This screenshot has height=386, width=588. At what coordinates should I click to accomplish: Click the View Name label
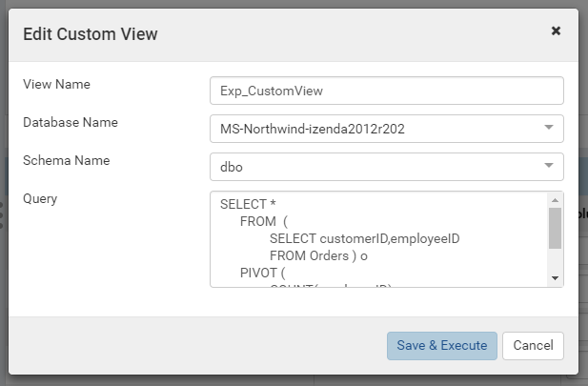56,84
